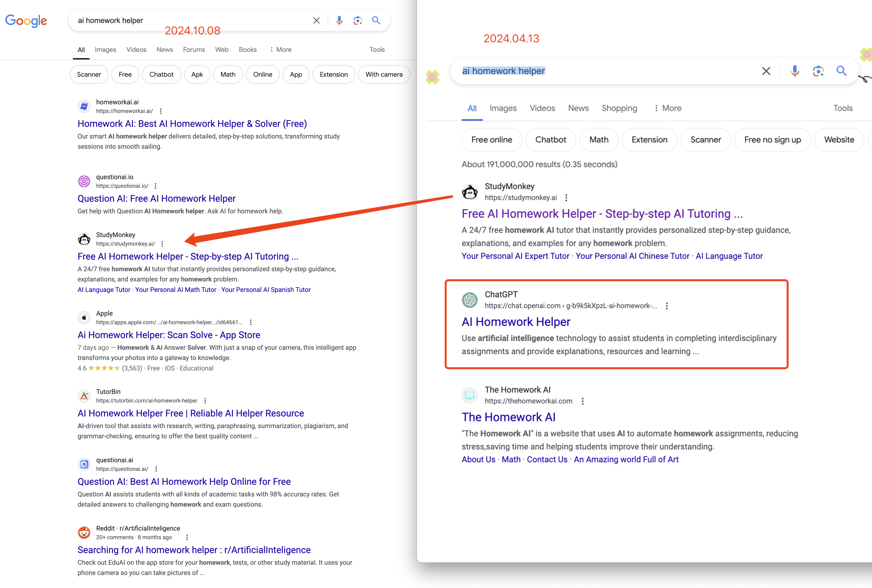Select the Chatbot chip in left window
Viewport: 872px width, 588px height.
click(x=161, y=74)
